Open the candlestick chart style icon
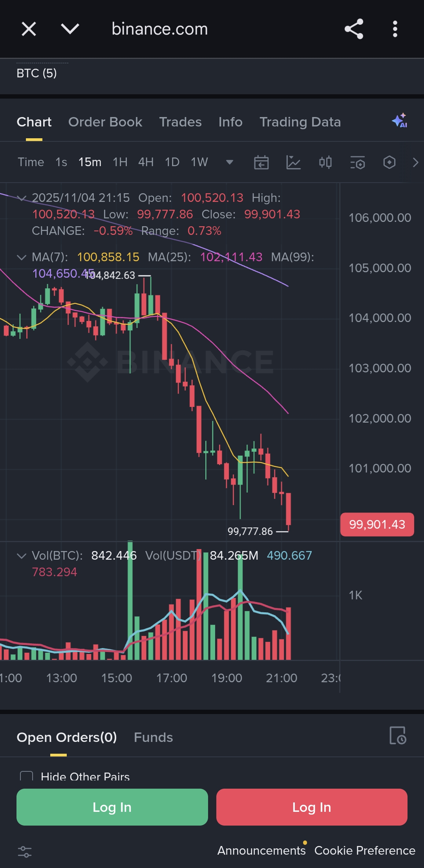 click(x=325, y=162)
